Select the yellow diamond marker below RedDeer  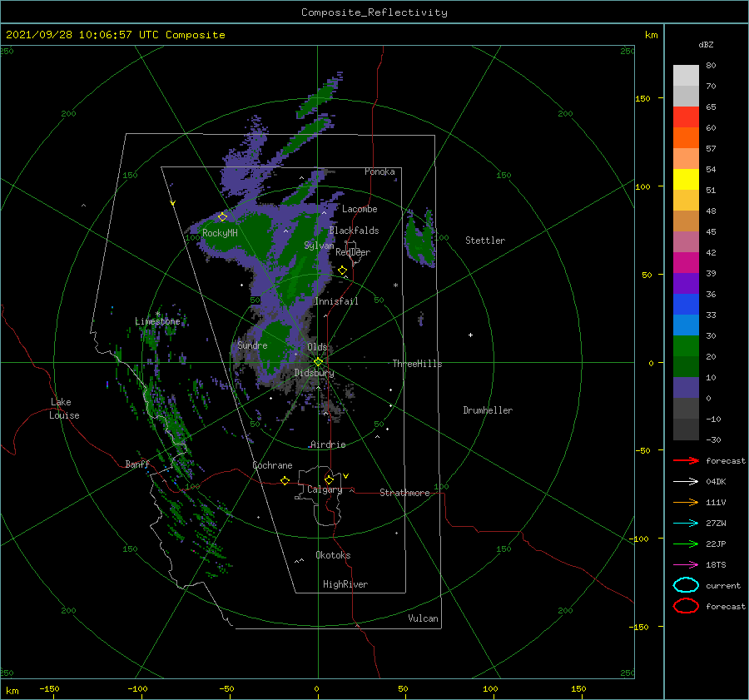click(x=343, y=271)
